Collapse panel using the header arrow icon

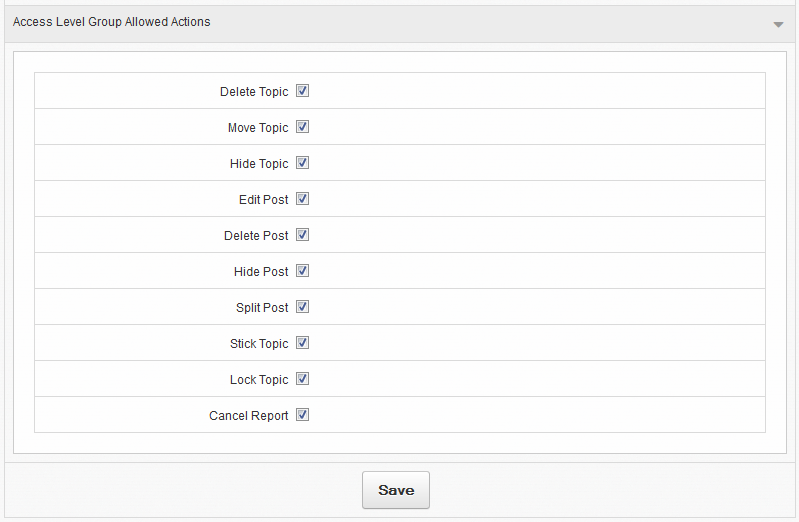(x=778, y=24)
